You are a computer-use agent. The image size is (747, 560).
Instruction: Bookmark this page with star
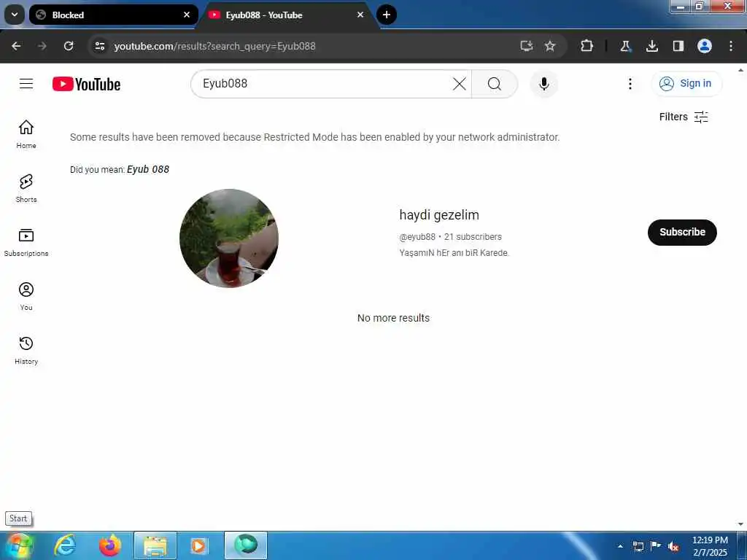tap(550, 46)
